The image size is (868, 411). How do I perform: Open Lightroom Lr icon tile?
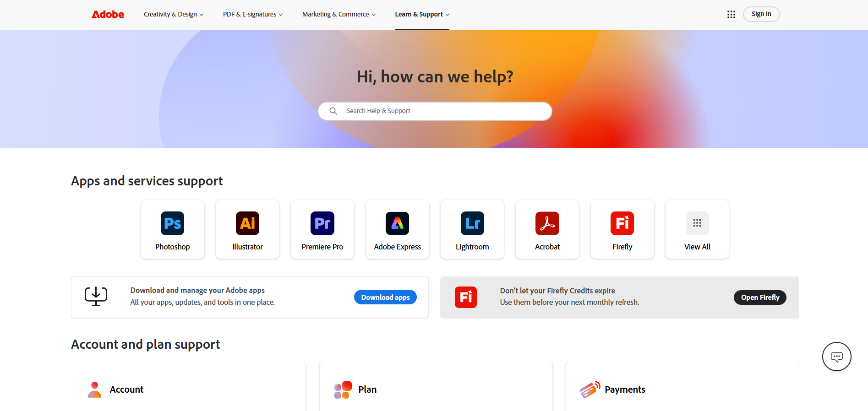pyautogui.click(x=472, y=223)
